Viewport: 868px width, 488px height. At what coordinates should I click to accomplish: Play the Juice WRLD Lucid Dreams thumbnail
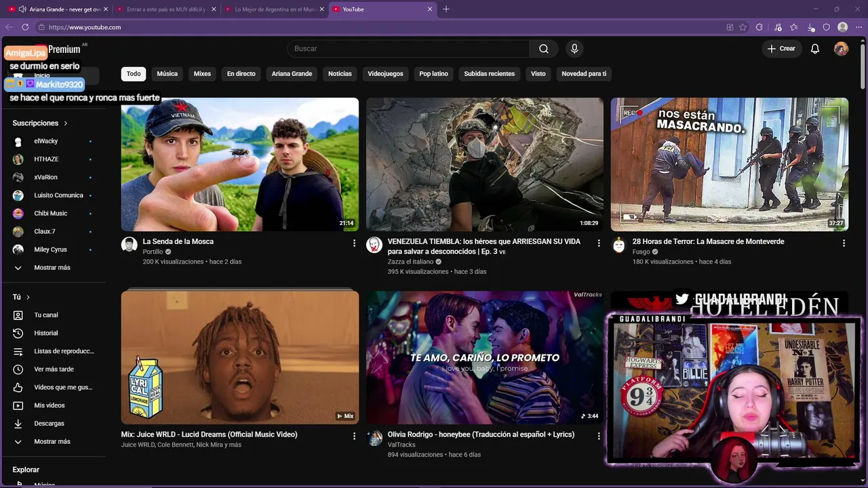pyautogui.click(x=240, y=357)
